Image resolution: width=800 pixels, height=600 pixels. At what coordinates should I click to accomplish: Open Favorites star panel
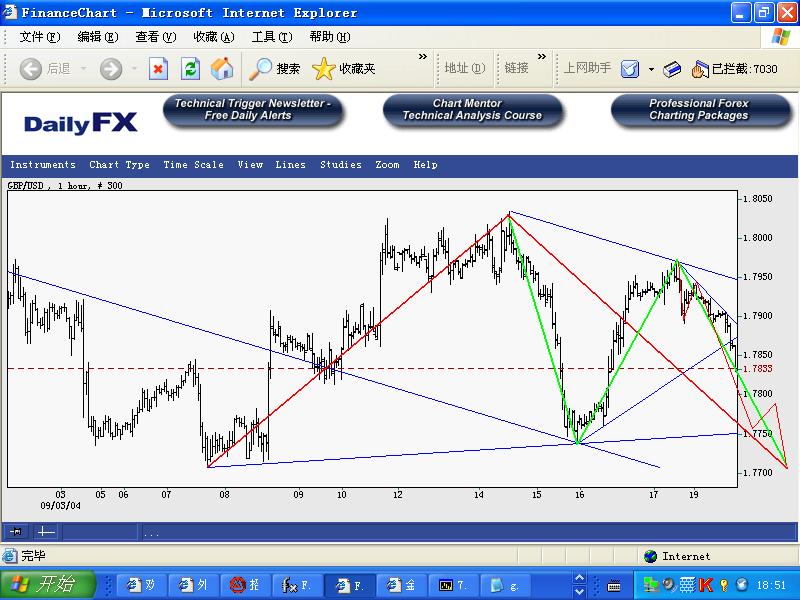coord(323,68)
